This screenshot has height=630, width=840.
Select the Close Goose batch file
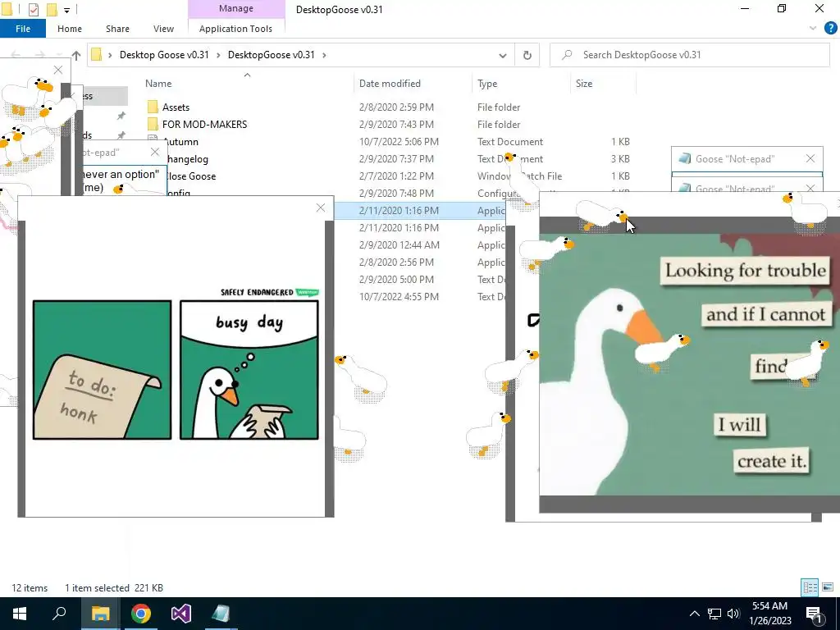click(190, 176)
